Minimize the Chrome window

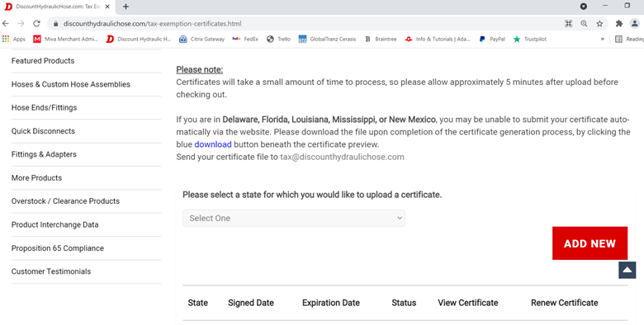(x=605, y=6)
